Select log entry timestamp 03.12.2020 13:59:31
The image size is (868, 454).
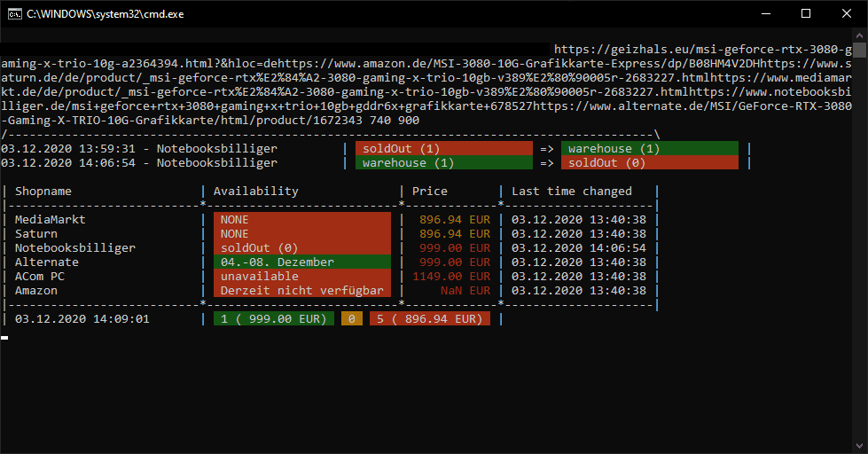(x=68, y=148)
